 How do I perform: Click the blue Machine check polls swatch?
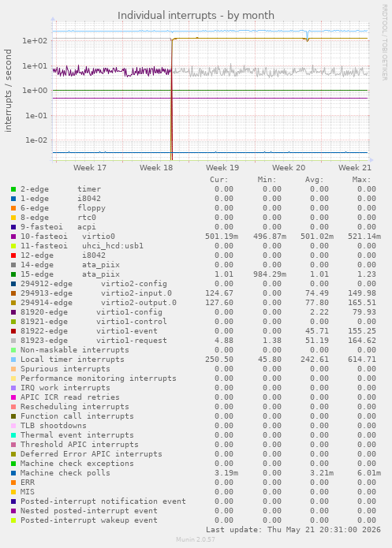pos(13,473)
